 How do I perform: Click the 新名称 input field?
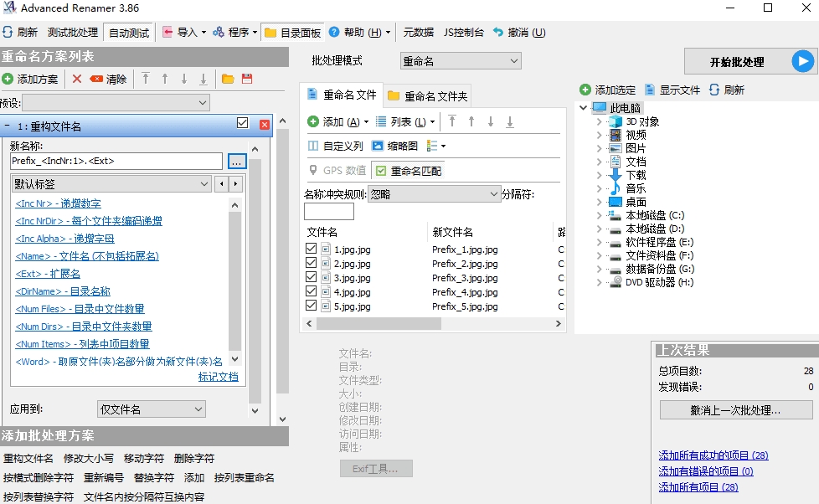click(116, 161)
